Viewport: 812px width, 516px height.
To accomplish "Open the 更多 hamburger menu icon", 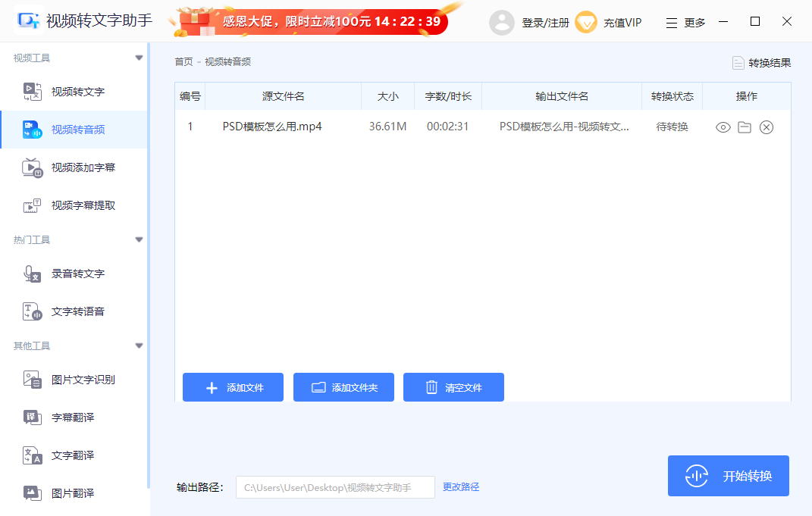I will [x=672, y=23].
